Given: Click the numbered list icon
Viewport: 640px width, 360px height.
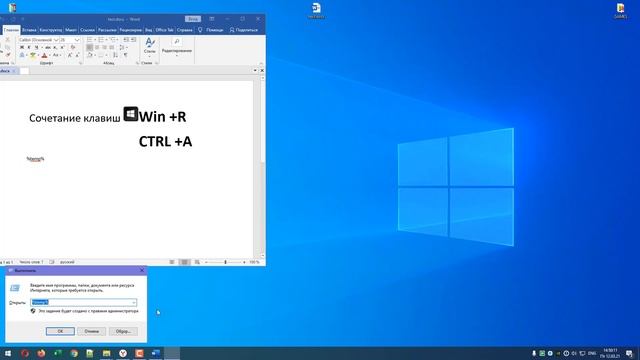Looking at the screenshot, I should pos(101,40).
